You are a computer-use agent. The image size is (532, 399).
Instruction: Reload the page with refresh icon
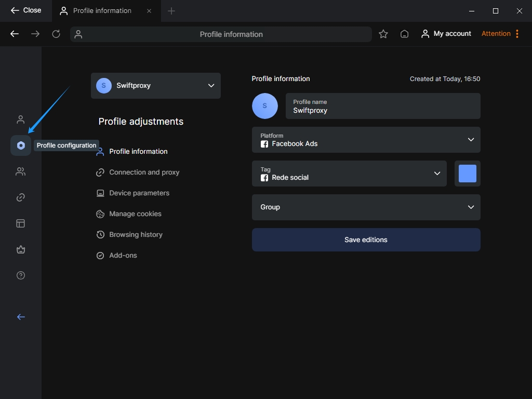click(56, 34)
